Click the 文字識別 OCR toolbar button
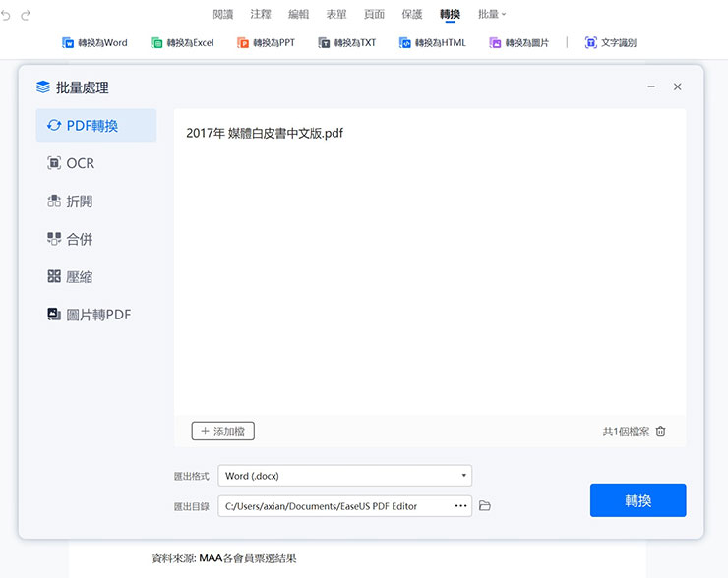728x578 pixels. [x=611, y=43]
